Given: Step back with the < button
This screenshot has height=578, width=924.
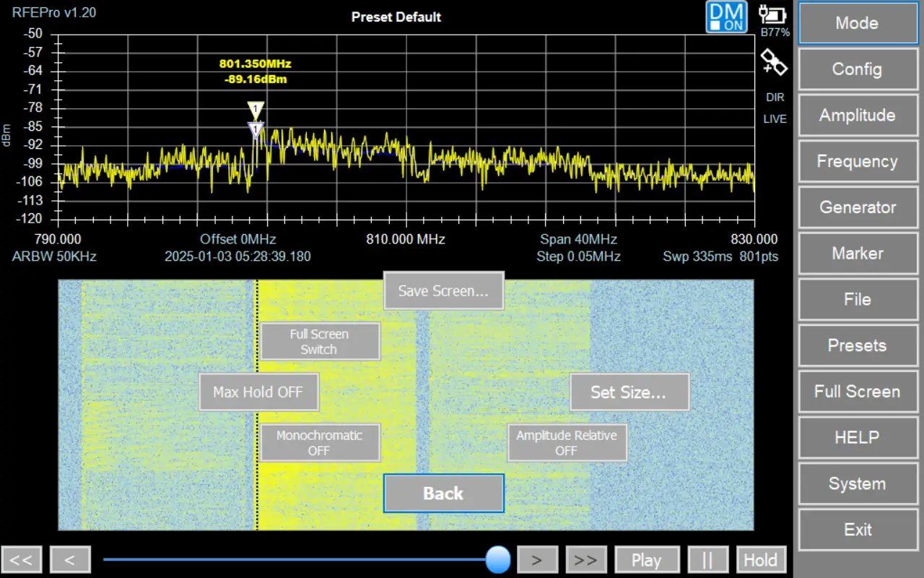Looking at the screenshot, I should click(70, 560).
